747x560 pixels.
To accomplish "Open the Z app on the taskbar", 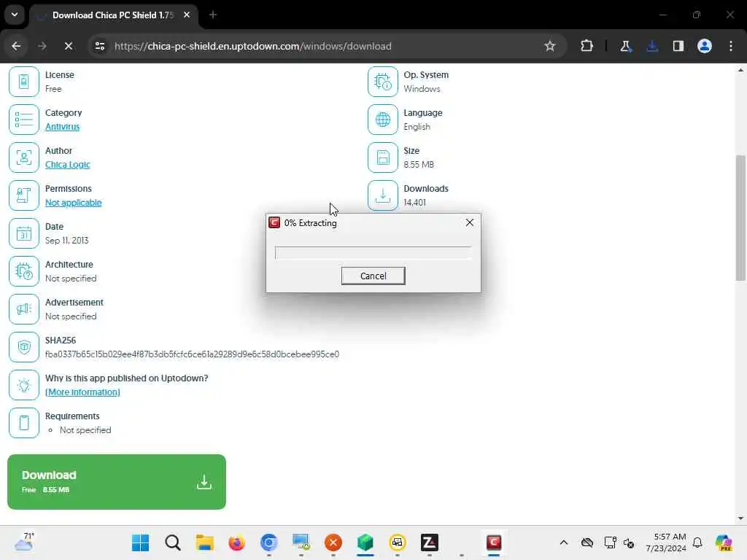I will coord(429,542).
